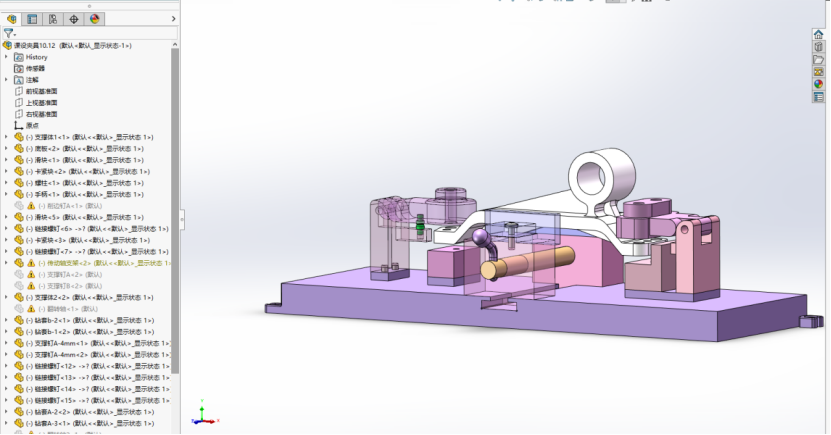Image resolution: width=831 pixels, height=435 pixels.
Task: Select 支撑钉A-4mm<2> in the tree
Action: (99, 355)
